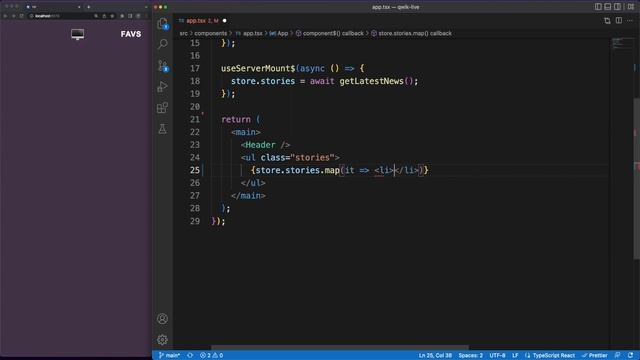Click the src breadcrumb segment

click(x=184, y=33)
